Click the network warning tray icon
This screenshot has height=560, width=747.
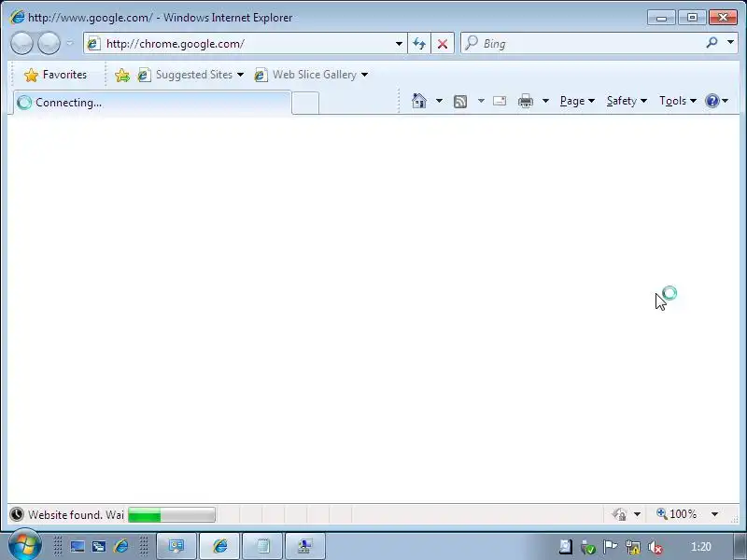(633, 547)
